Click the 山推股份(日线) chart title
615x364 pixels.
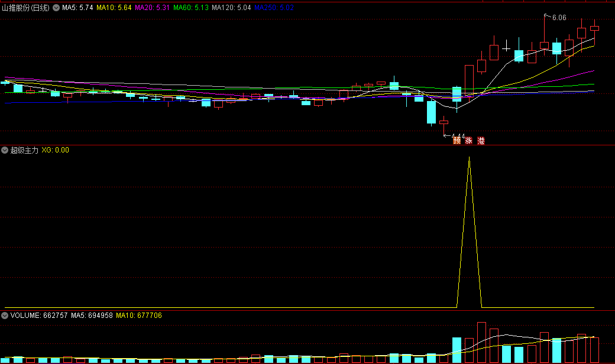tap(26, 8)
